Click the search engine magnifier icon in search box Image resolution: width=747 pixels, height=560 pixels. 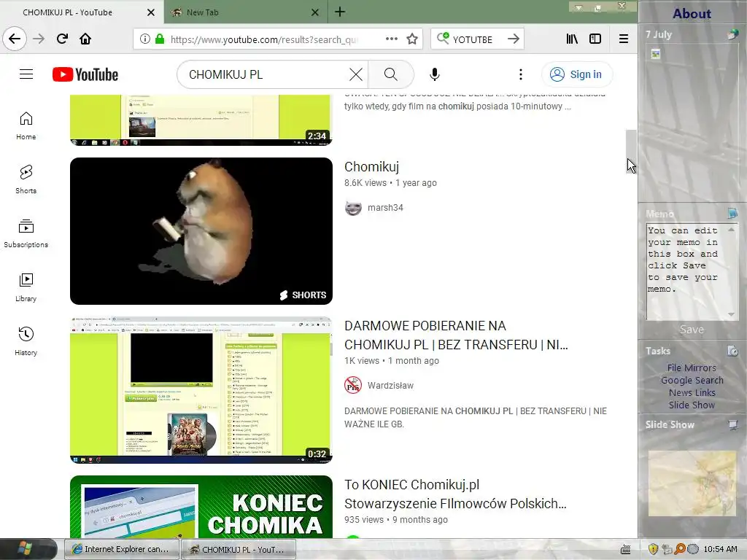click(443, 38)
